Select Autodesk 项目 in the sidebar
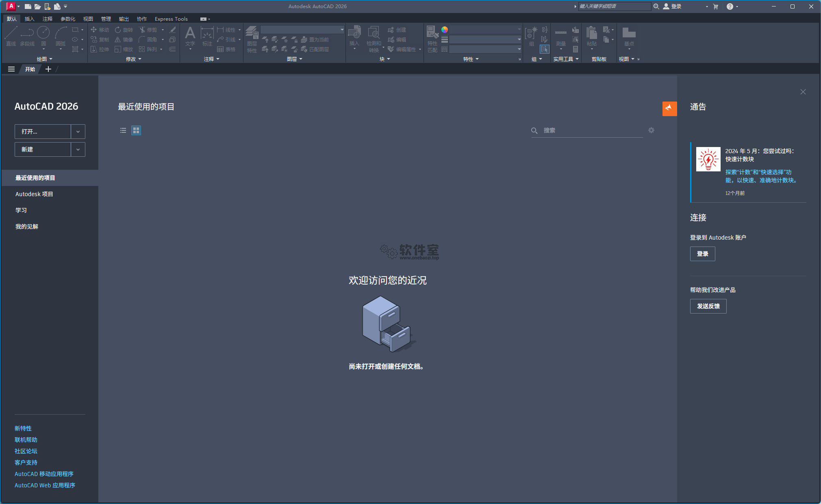The height and width of the screenshot is (504, 821). 34,194
